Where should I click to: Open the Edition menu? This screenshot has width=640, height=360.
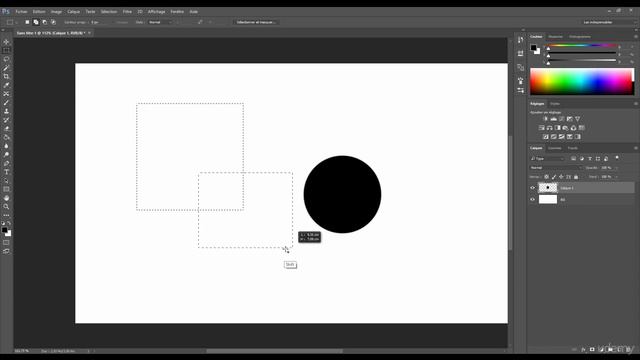coord(39,12)
